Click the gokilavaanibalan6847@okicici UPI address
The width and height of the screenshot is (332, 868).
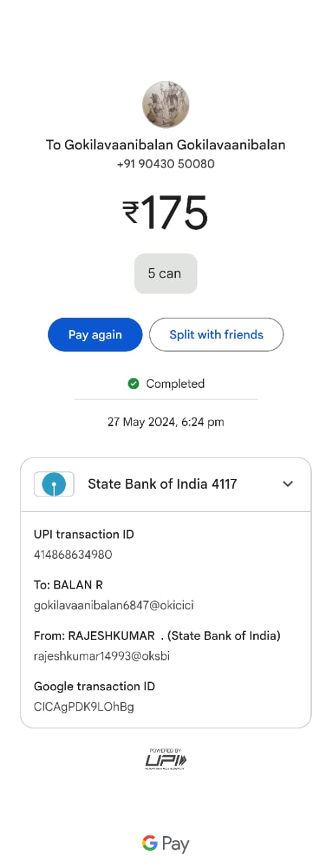point(114,605)
